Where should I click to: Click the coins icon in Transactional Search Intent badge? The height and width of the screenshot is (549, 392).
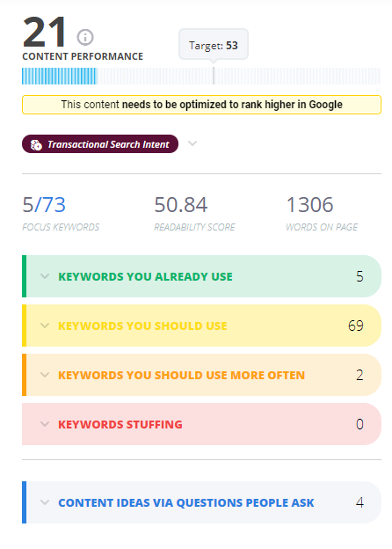pyautogui.click(x=36, y=144)
